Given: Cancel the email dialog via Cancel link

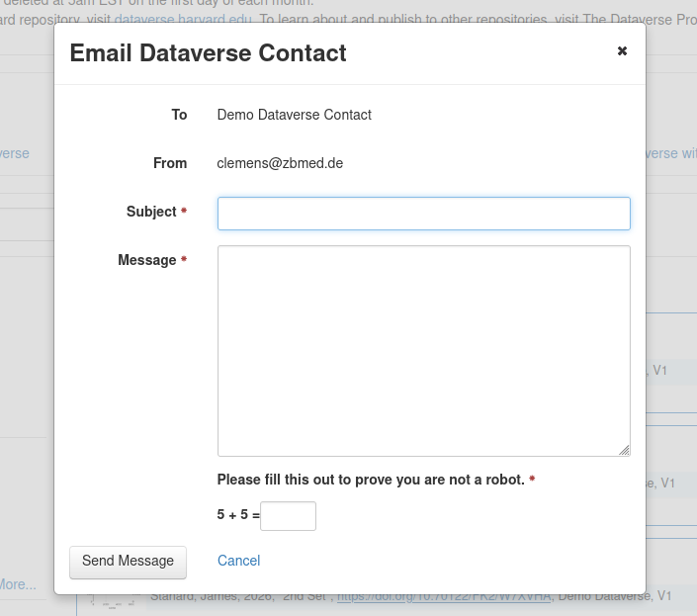Looking at the screenshot, I should (238, 561).
